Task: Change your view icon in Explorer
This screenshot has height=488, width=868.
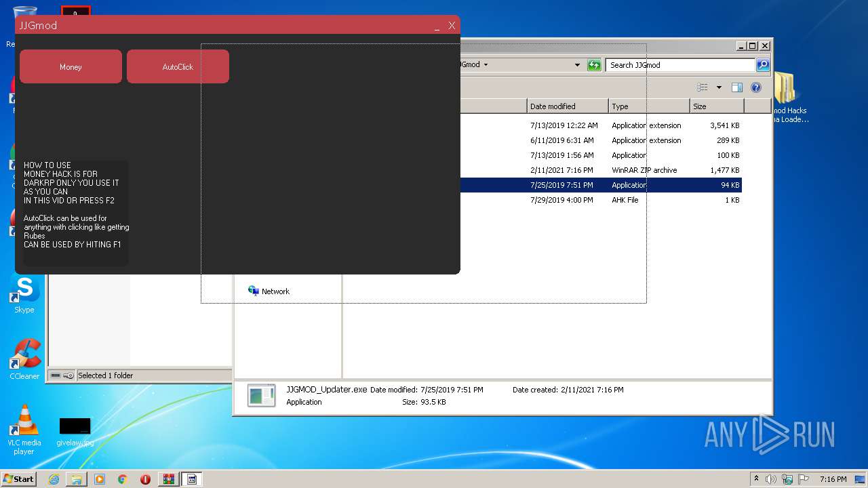Action: [x=703, y=87]
